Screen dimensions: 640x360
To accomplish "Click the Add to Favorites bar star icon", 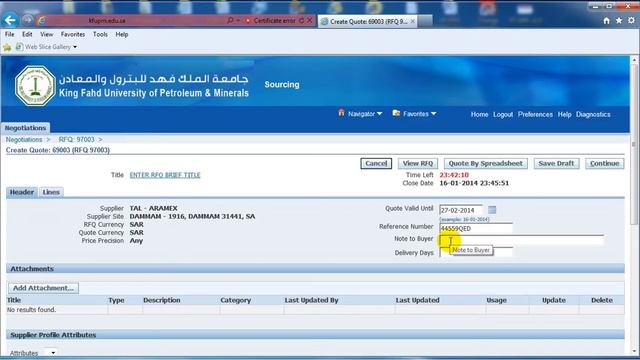I will [x=7, y=47].
